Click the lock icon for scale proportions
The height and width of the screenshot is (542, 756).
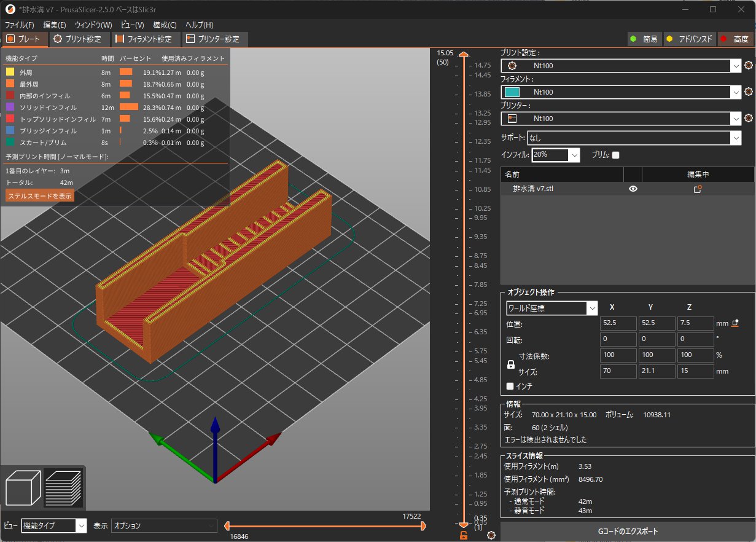[x=510, y=364]
